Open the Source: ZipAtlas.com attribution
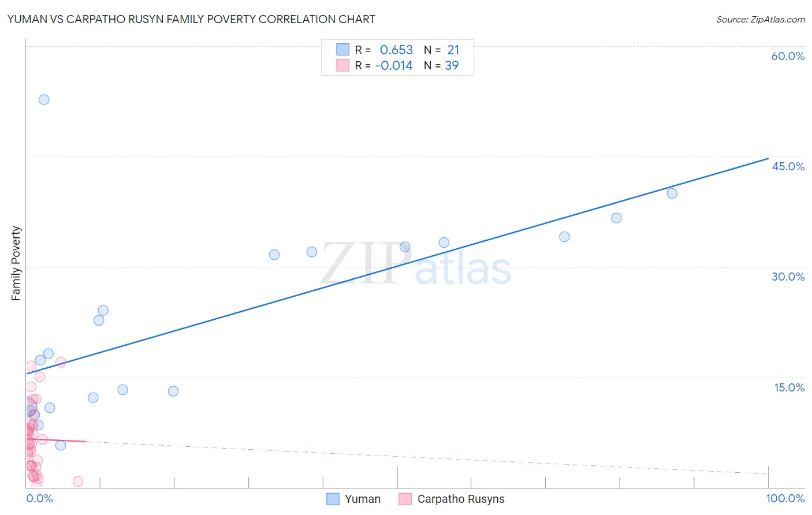The width and height of the screenshot is (812, 515). pos(760,19)
